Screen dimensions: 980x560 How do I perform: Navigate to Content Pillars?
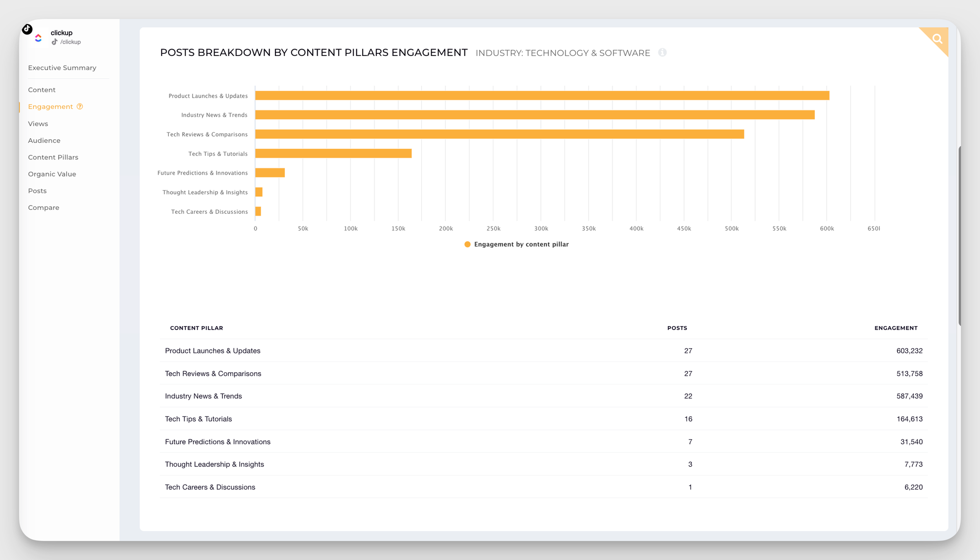click(53, 157)
